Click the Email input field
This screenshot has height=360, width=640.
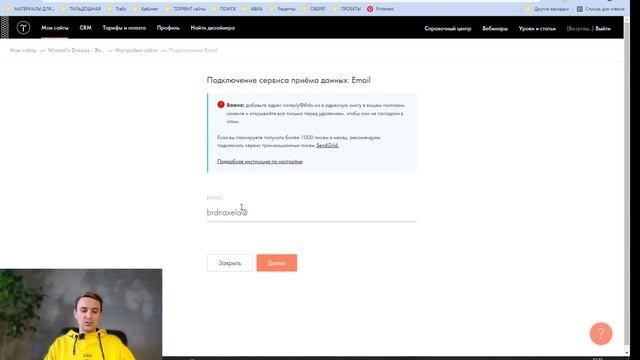tap(311, 212)
